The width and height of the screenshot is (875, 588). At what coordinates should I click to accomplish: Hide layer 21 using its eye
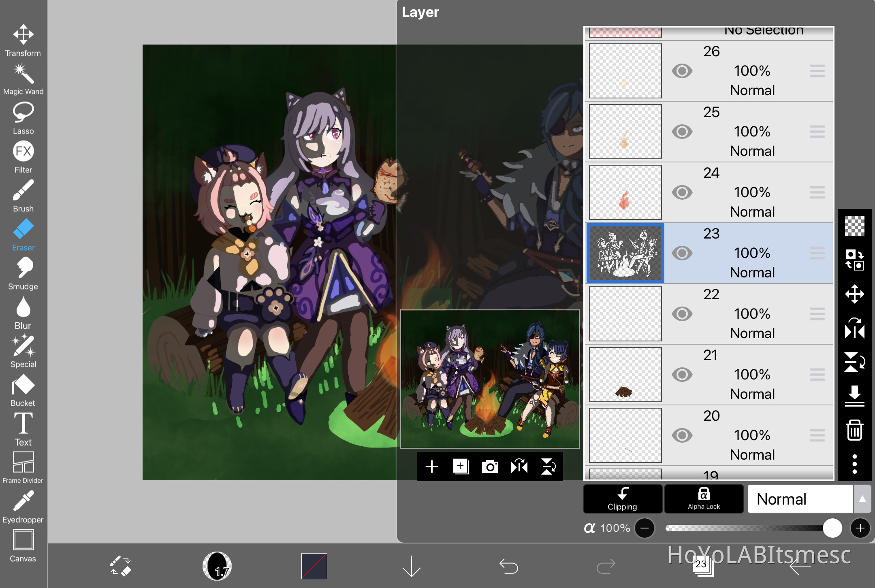pos(682,375)
